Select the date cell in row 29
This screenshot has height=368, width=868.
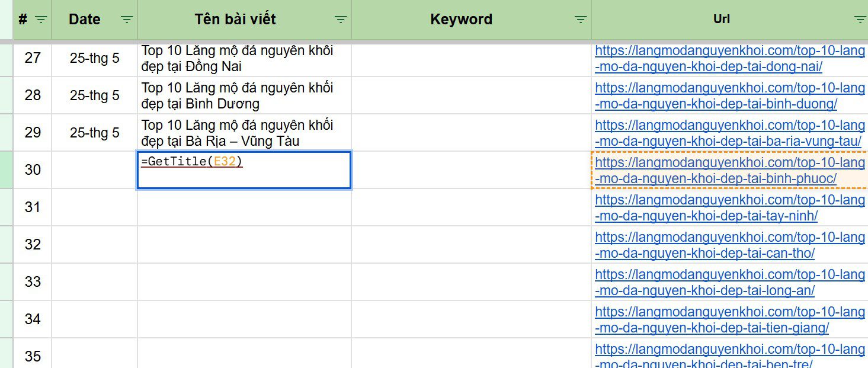tap(94, 133)
